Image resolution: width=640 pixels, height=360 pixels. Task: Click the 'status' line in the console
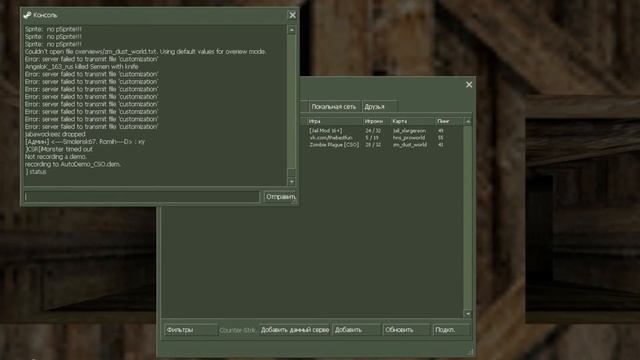coord(36,172)
